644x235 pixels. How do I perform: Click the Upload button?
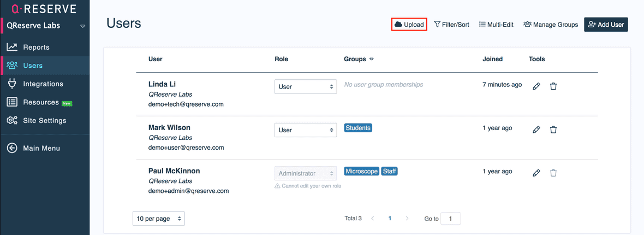tap(409, 25)
